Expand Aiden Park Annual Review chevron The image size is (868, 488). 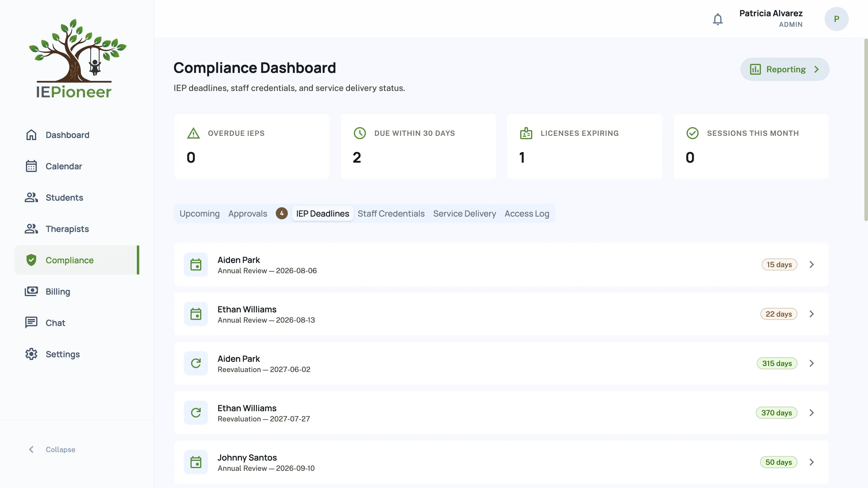point(812,265)
